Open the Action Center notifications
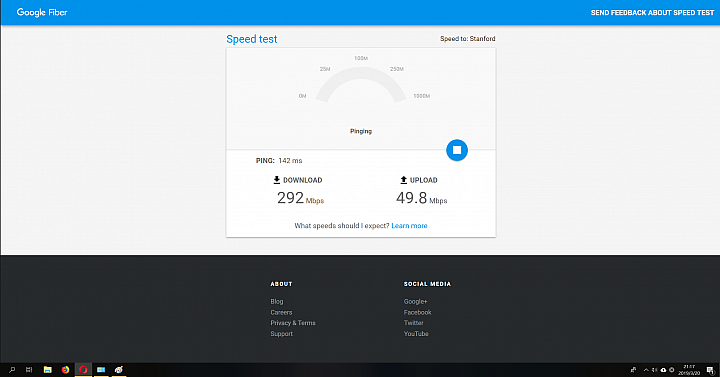 pos(710,370)
